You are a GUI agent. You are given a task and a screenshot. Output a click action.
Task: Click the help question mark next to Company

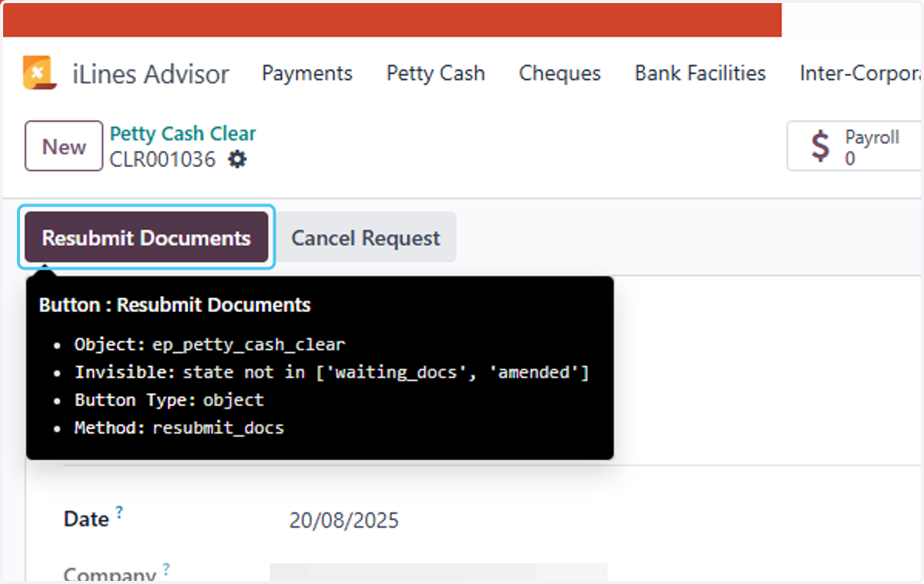pyautogui.click(x=166, y=569)
